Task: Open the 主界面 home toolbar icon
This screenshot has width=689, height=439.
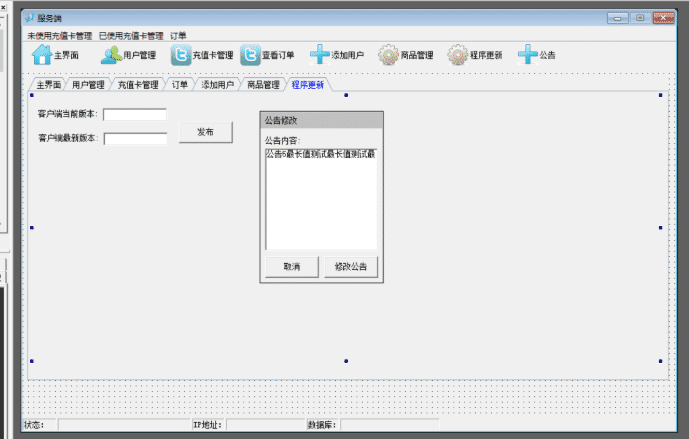Action: coord(42,55)
